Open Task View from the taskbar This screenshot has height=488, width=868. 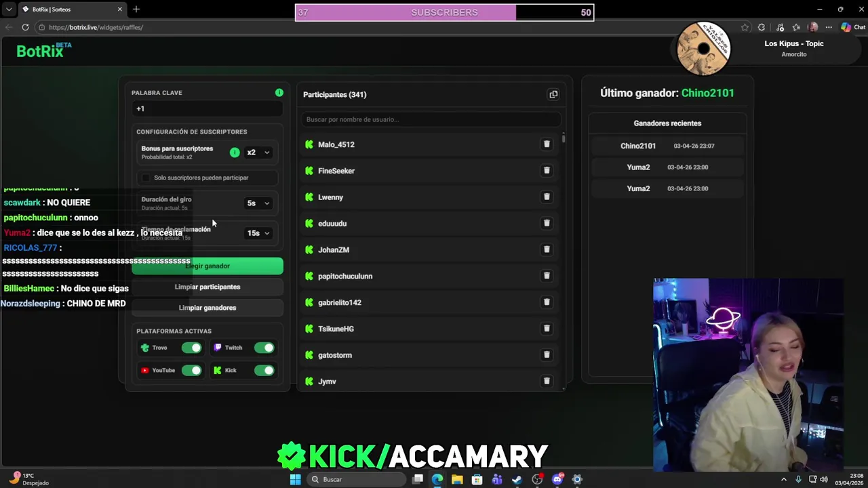tap(418, 479)
